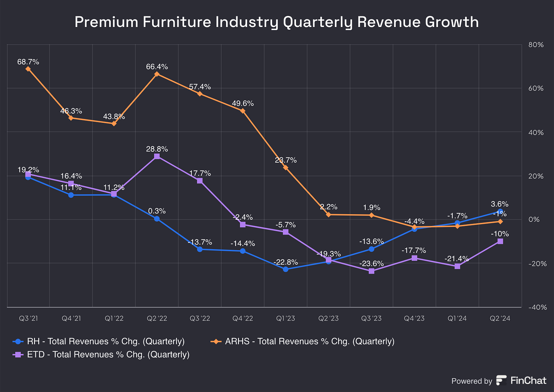This screenshot has height=392, width=554.
Task: Click the -20% y-axis label
Action: click(x=537, y=263)
